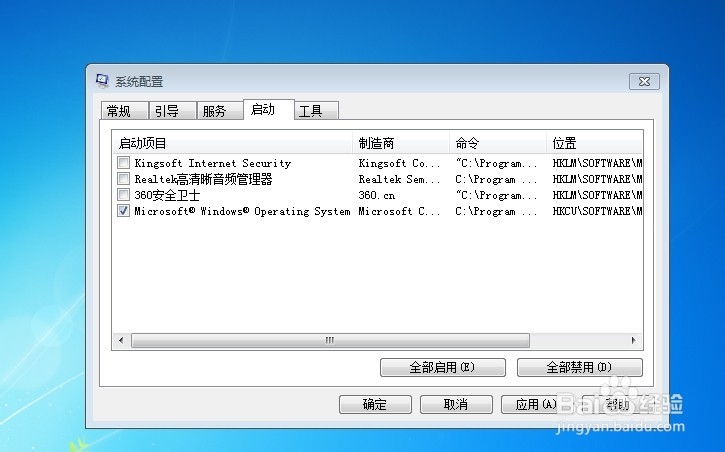
Task: Open the 工具 tab
Action: (317, 111)
